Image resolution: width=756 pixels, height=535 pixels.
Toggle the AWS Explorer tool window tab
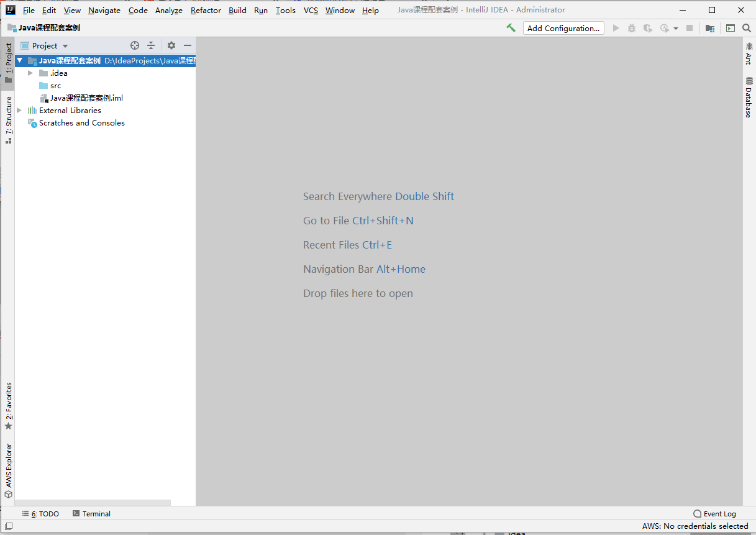[x=8, y=470]
